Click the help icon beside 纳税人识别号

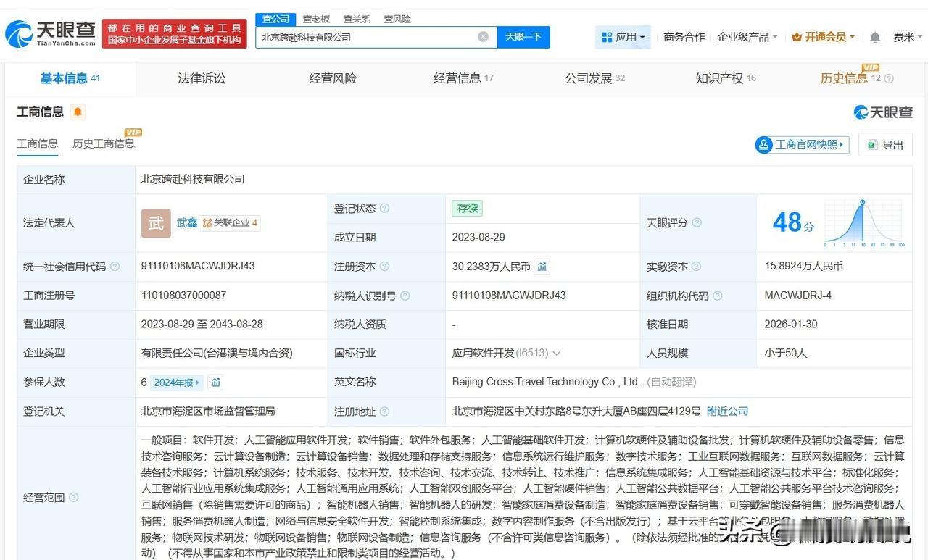click(x=405, y=296)
